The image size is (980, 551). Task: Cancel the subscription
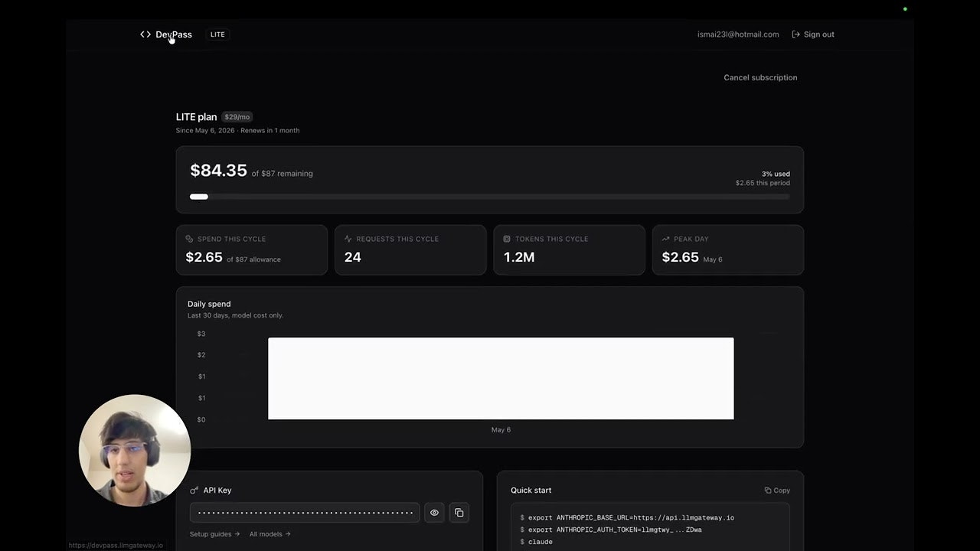[x=760, y=77]
